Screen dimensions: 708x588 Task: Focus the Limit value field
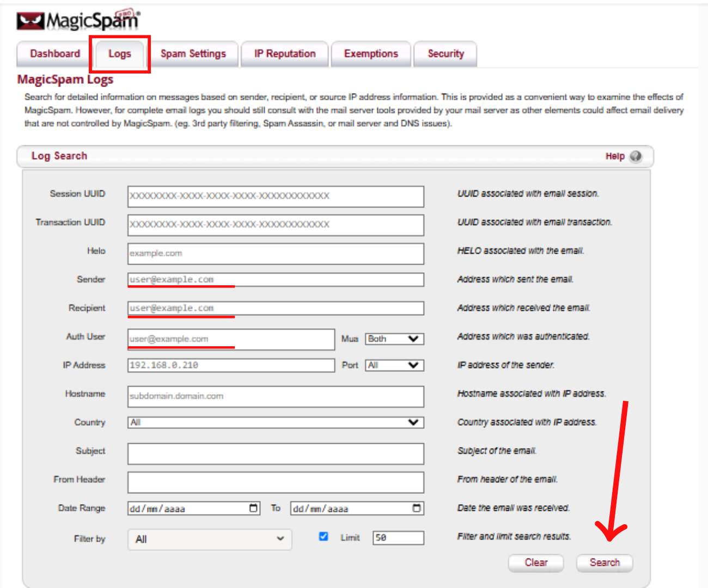398,538
